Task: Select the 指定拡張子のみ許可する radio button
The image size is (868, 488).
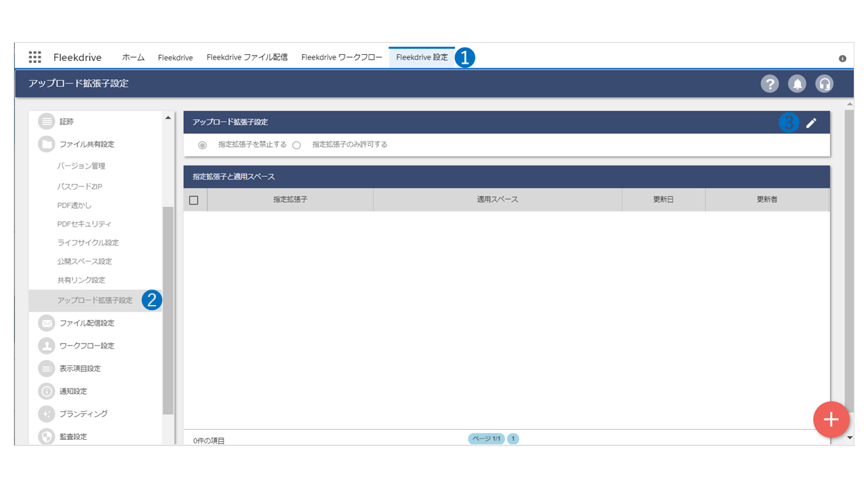Action: point(296,145)
